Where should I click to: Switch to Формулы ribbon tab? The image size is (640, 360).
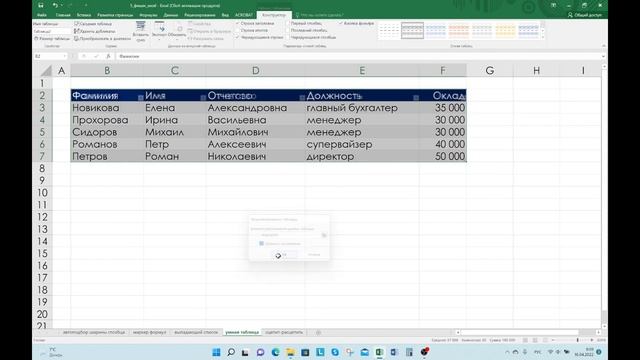148,15
